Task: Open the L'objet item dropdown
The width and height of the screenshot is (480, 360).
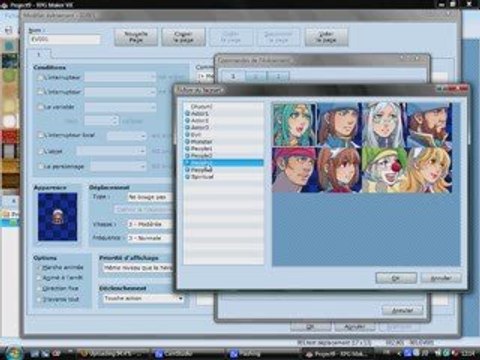Action: click(111, 152)
